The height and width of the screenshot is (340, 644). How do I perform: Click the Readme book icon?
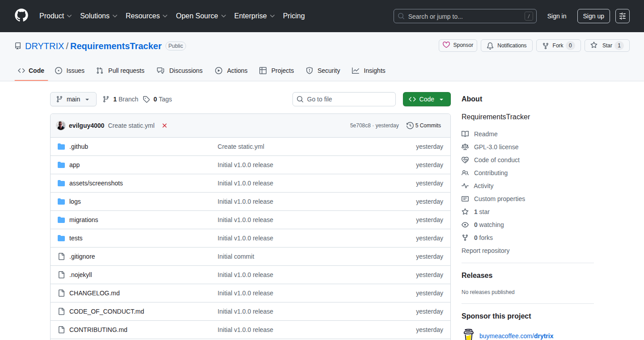[x=465, y=134]
